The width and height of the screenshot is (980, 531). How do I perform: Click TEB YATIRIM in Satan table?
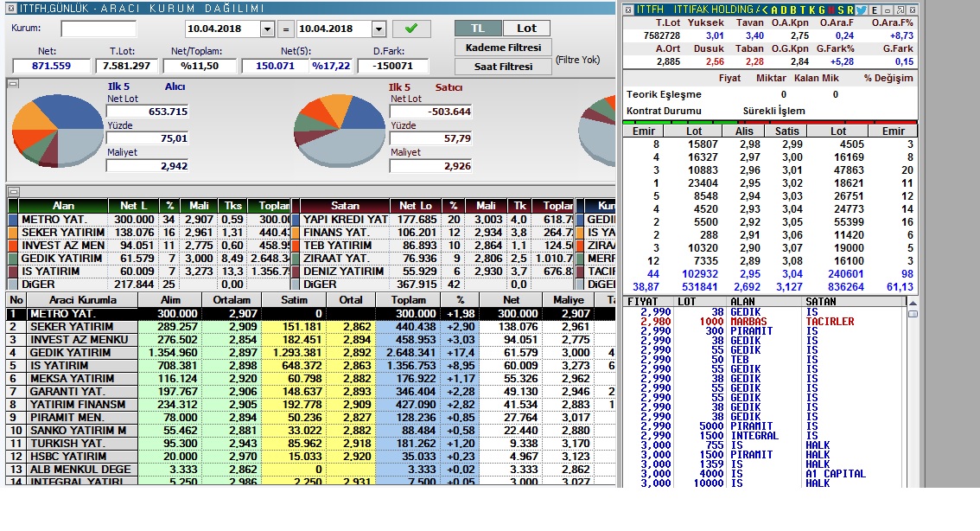click(338, 245)
